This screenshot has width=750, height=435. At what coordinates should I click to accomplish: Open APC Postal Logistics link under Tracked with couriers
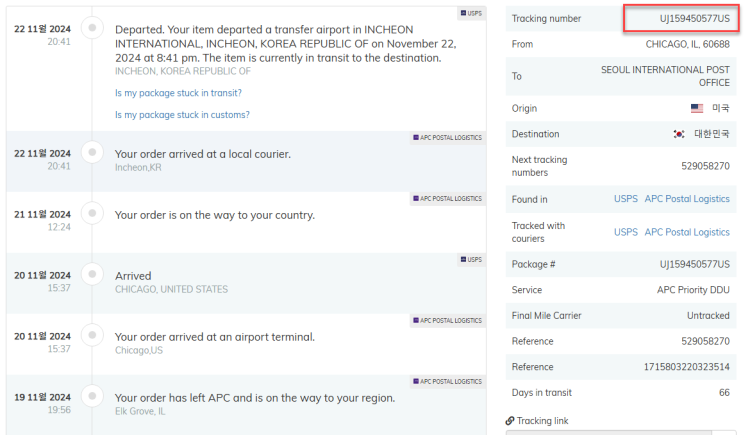click(687, 232)
